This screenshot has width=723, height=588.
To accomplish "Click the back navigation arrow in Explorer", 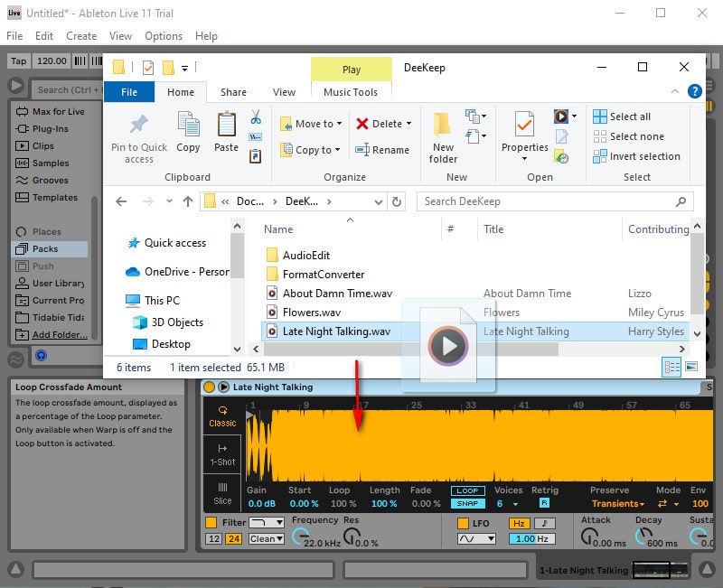I will pyautogui.click(x=121, y=201).
